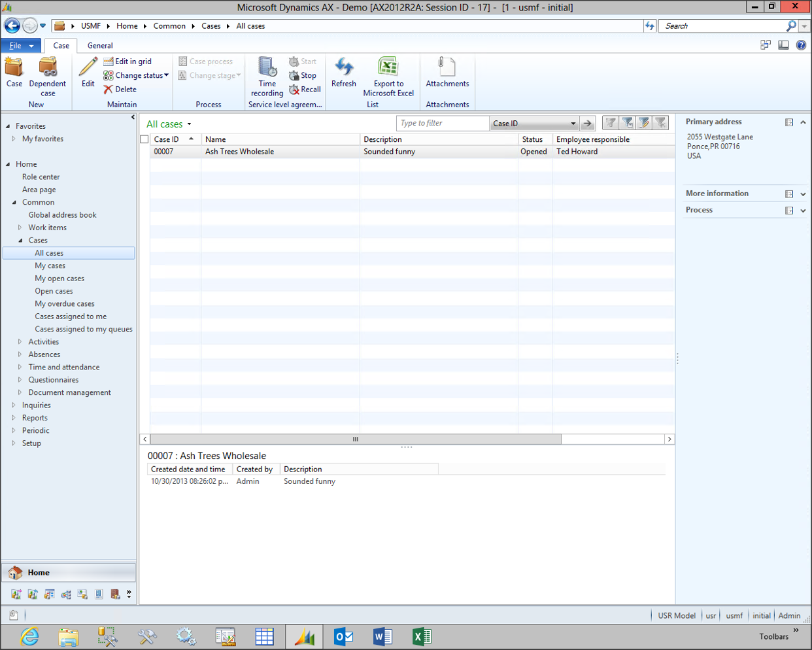Open the File menu
The image size is (812, 650).
[x=20, y=46]
